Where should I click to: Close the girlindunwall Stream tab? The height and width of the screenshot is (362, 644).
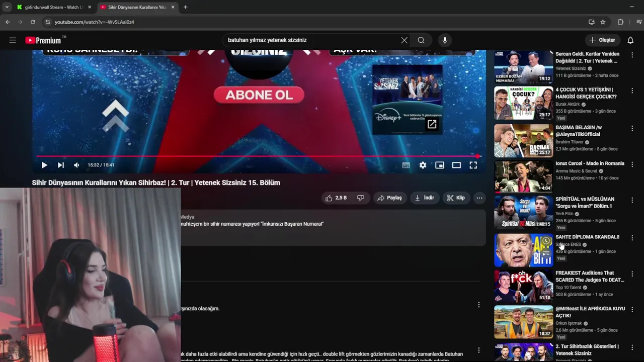(x=90, y=7)
